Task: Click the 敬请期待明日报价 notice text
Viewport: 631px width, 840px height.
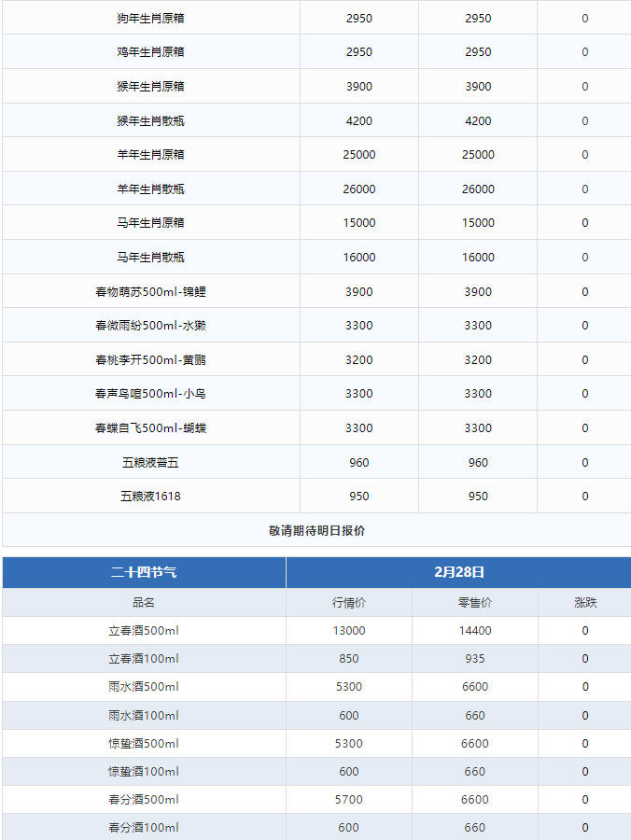Action: (x=316, y=530)
